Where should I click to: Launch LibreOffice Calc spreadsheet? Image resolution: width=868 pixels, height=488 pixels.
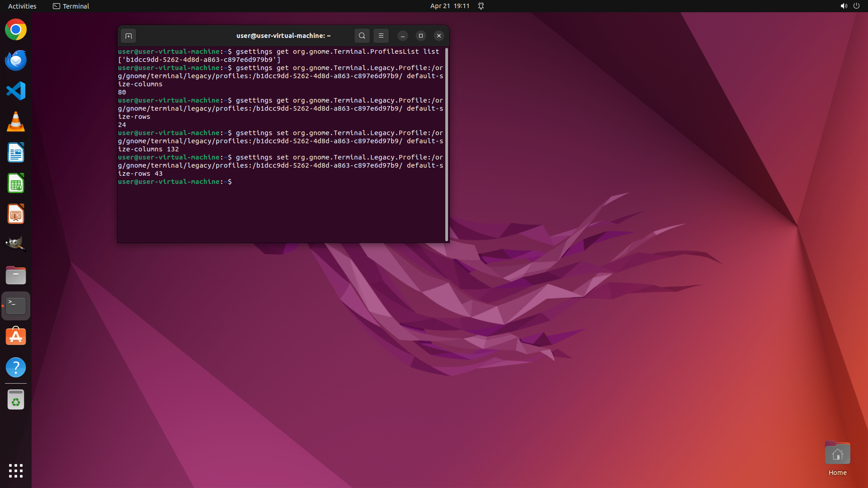[x=16, y=183]
